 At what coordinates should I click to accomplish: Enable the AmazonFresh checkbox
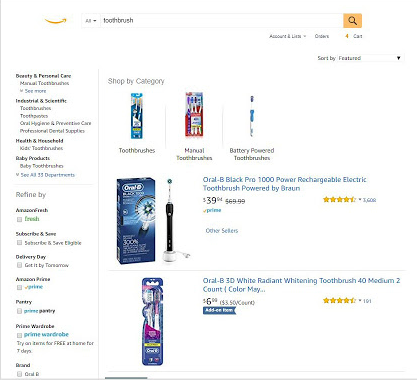click(x=19, y=219)
